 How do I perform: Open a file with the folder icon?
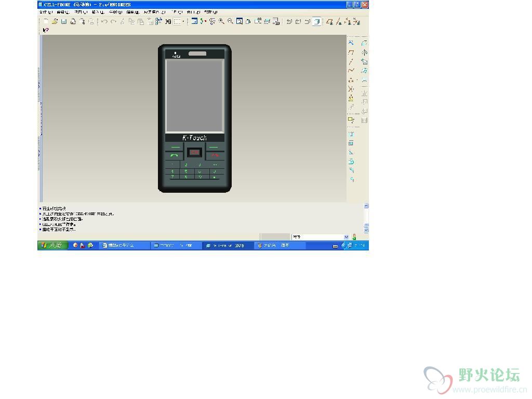click(x=55, y=21)
